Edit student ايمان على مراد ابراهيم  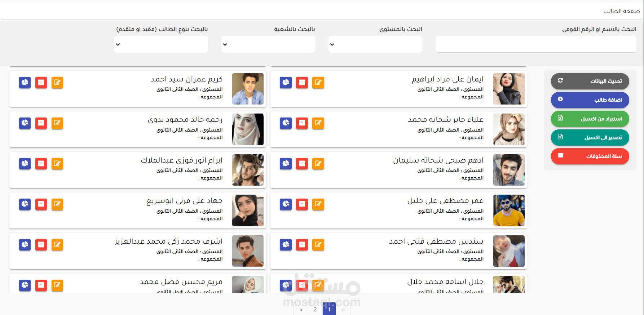[x=318, y=83]
